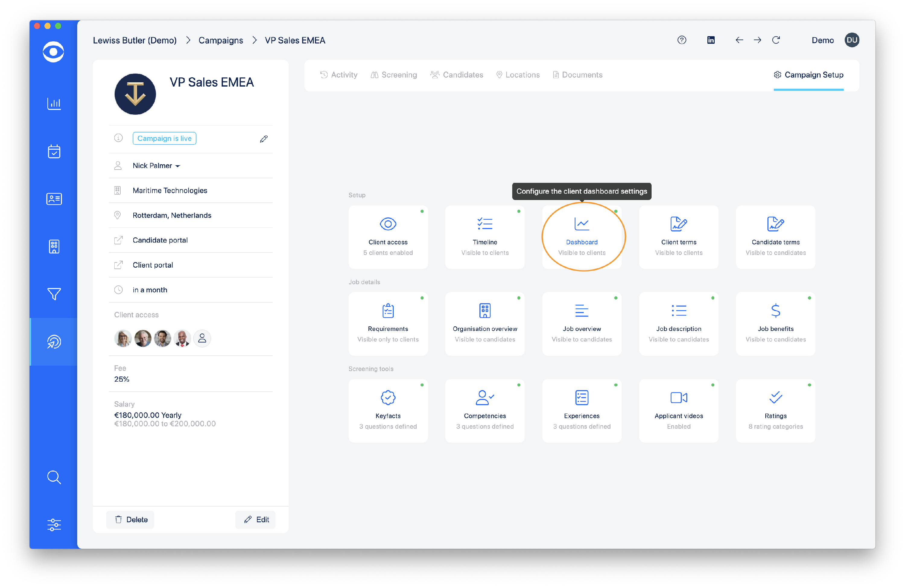Screen dimensions: 905x588
Task: Open the Candidate portal link
Action: (160, 240)
